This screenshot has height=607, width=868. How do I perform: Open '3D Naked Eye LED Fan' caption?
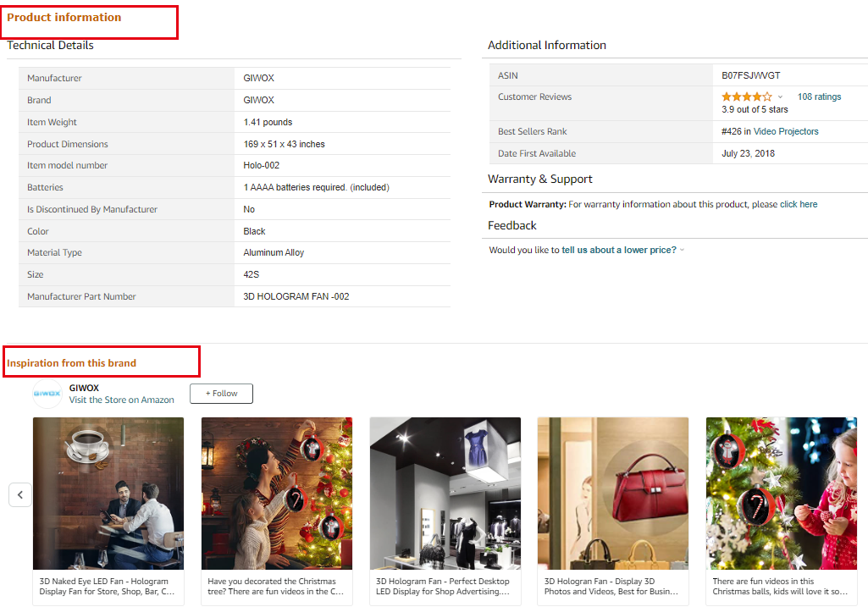tap(107, 587)
